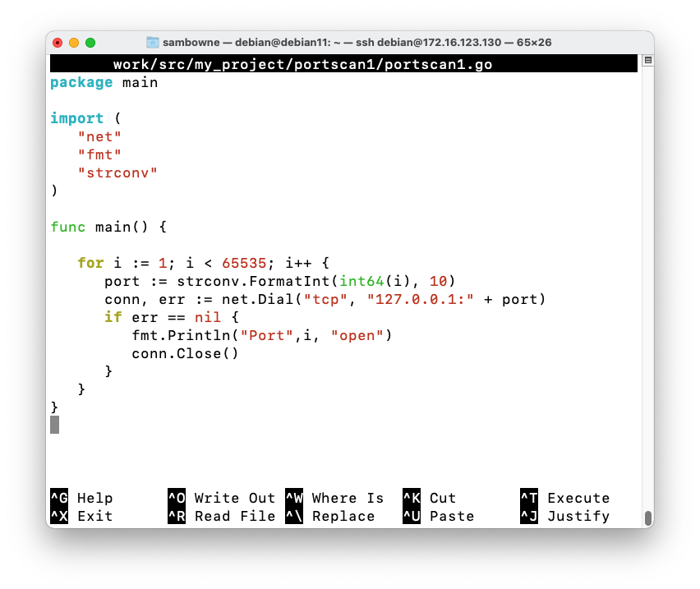Click 'net.Dial' call
The image size is (700, 589).
click(258, 299)
